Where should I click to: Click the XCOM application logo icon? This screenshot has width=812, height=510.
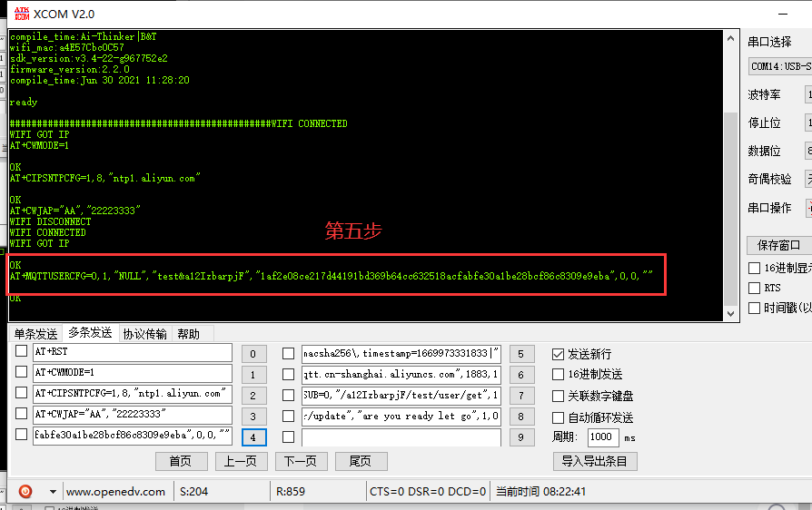click(21, 14)
